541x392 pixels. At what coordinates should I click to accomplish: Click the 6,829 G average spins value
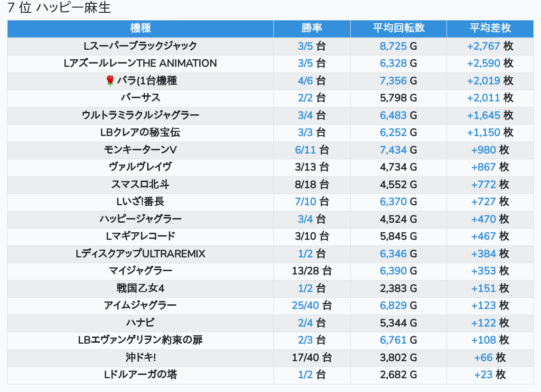[399, 305]
